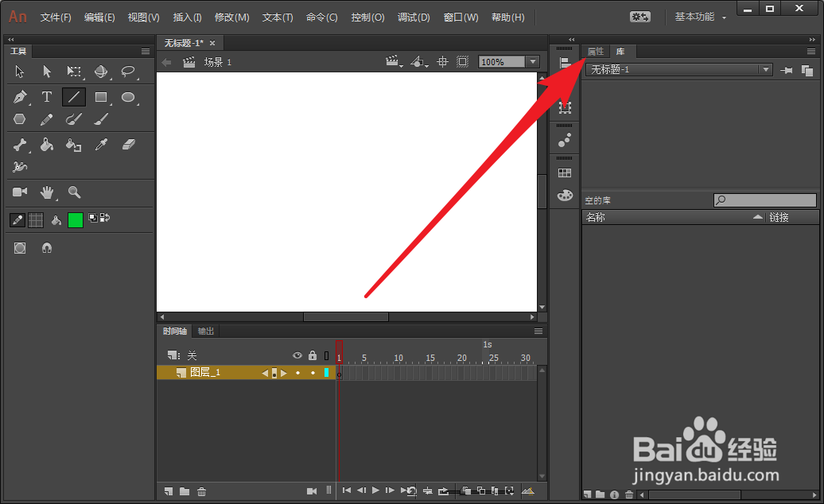
Task: Toggle snap to objects magnet
Action: tap(47, 248)
